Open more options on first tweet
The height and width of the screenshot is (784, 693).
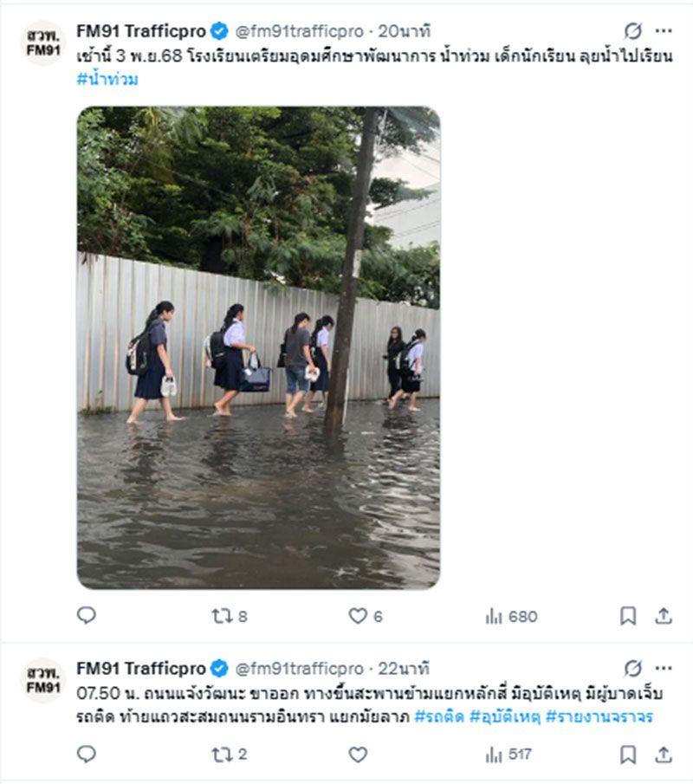[664, 32]
